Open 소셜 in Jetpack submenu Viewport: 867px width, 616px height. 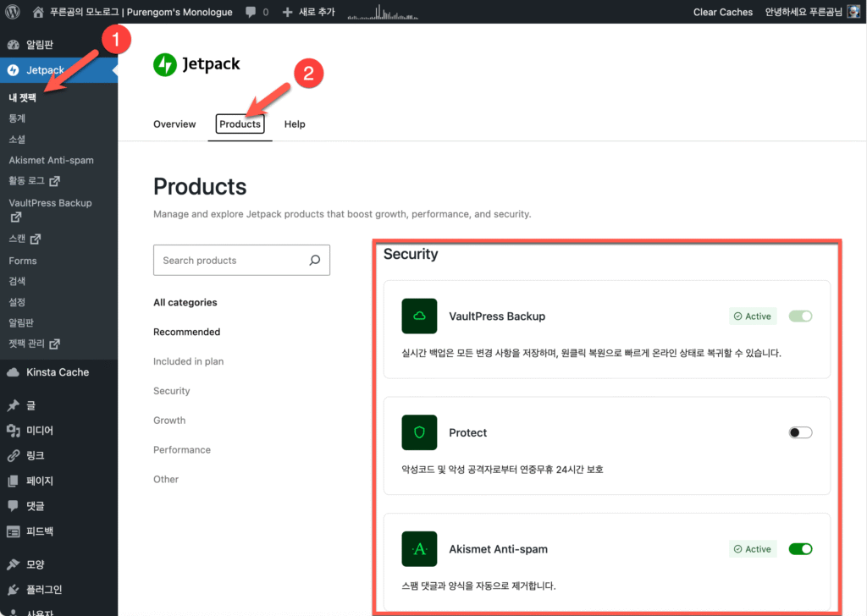tap(17, 140)
